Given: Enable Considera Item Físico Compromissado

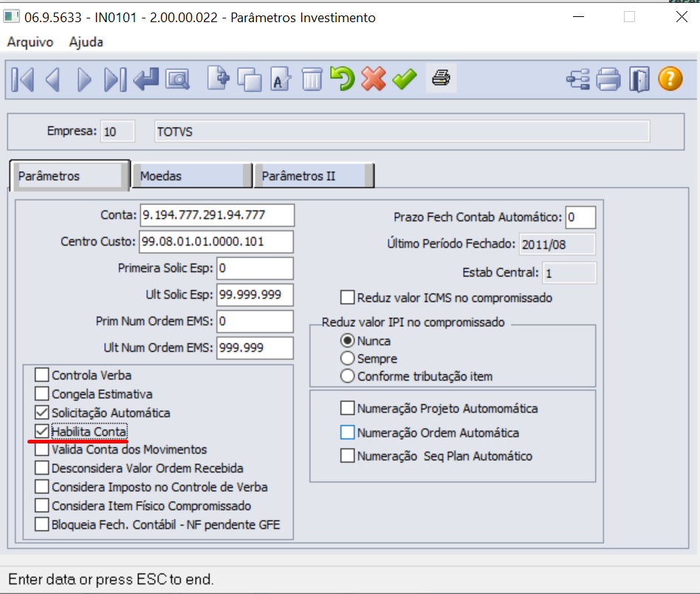Looking at the screenshot, I should click(42, 505).
